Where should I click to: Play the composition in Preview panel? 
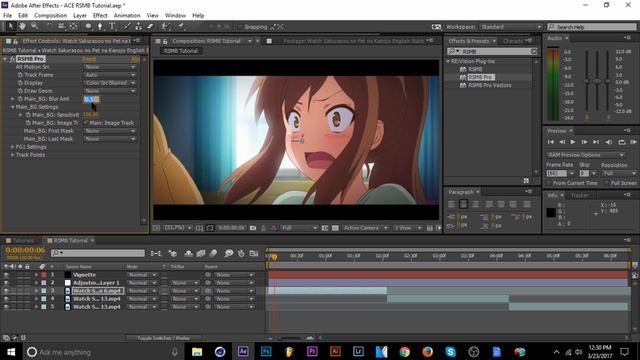pos(573,142)
